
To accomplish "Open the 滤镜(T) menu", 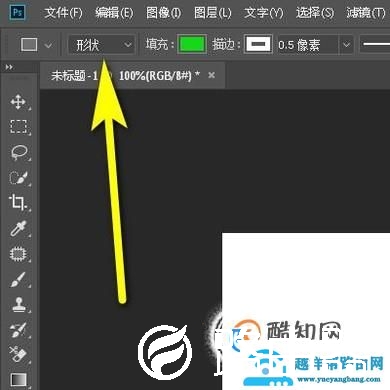I will point(366,13).
